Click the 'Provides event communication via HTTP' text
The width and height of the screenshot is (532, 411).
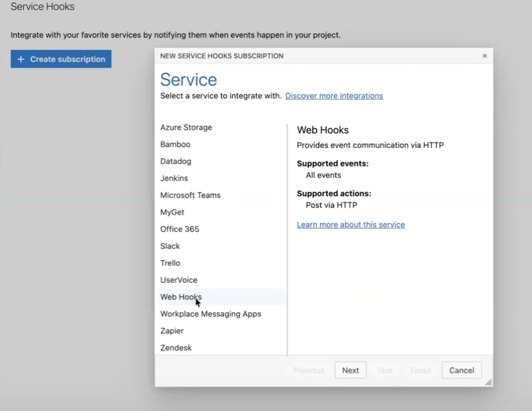(x=370, y=145)
